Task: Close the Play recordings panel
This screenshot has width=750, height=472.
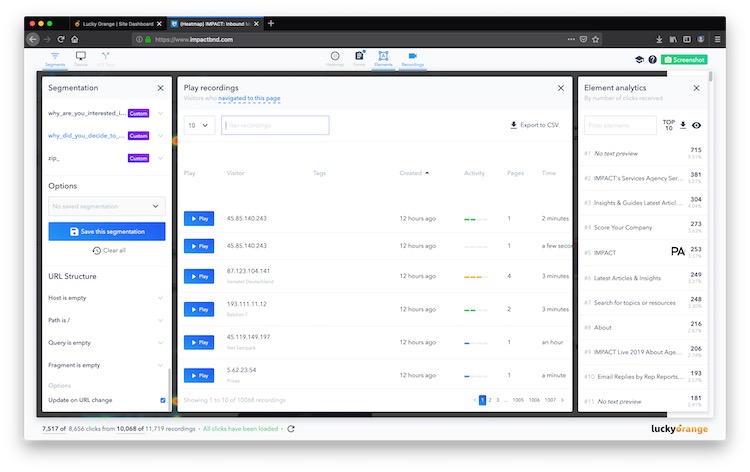Action: point(561,88)
